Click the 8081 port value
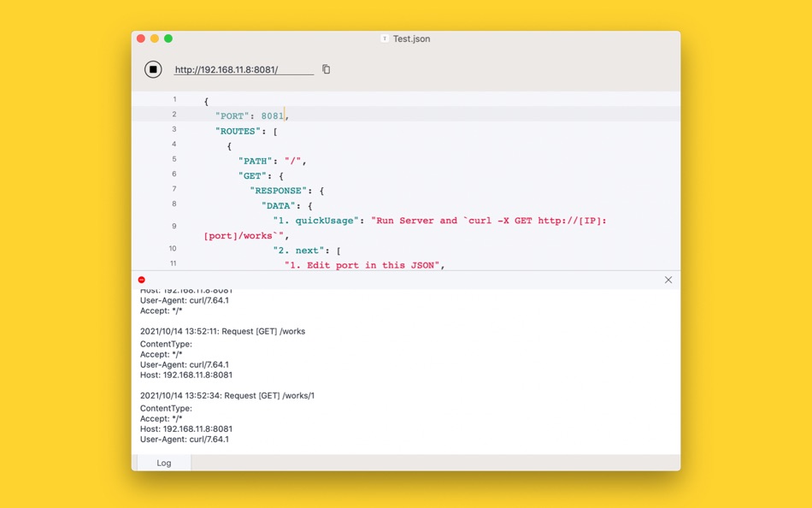 [x=272, y=116]
